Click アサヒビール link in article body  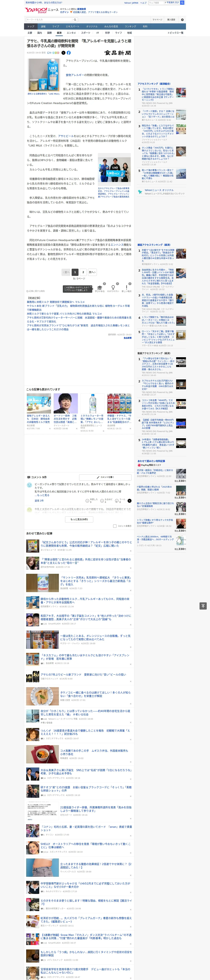pyautogui.click(x=66, y=136)
